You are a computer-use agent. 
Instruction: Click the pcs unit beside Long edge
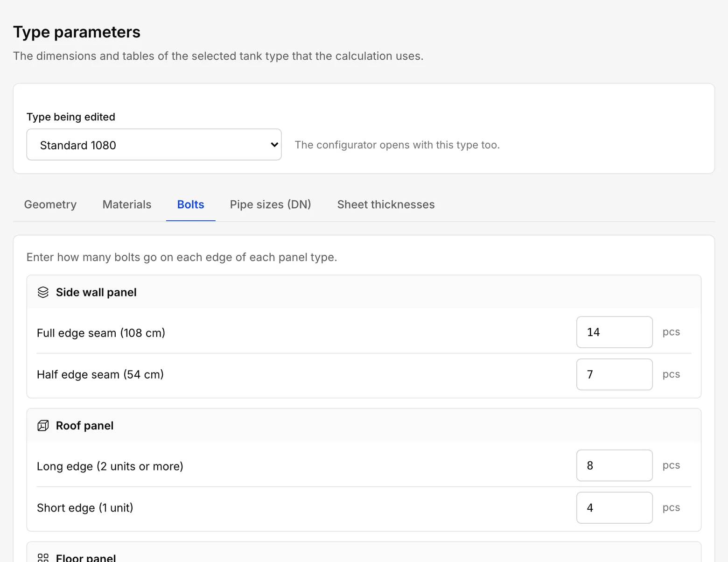(671, 465)
